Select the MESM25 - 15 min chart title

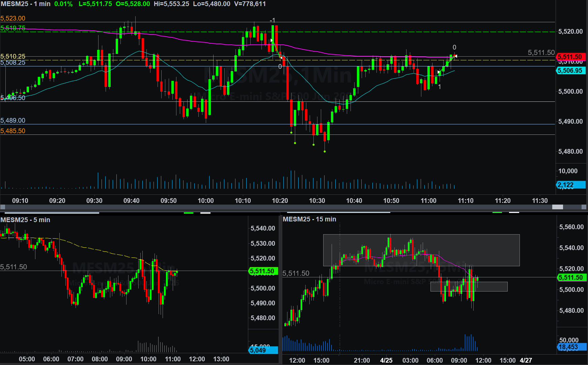pos(309,219)
